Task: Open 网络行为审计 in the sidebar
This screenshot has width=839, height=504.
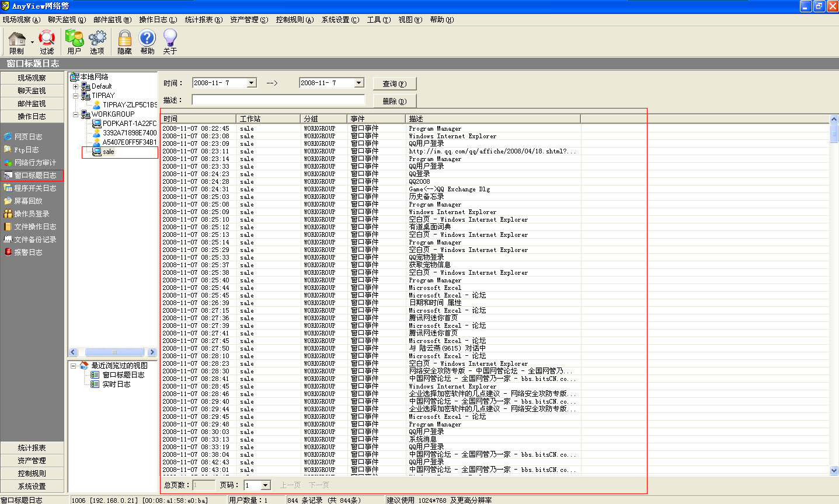Action: pos(30,163)
